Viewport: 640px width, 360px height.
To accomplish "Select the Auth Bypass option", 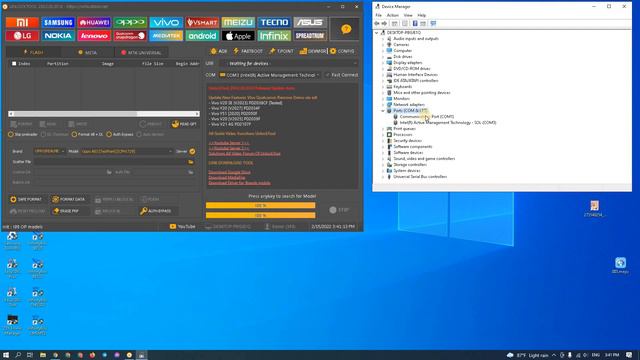I will tap(120, 134).
